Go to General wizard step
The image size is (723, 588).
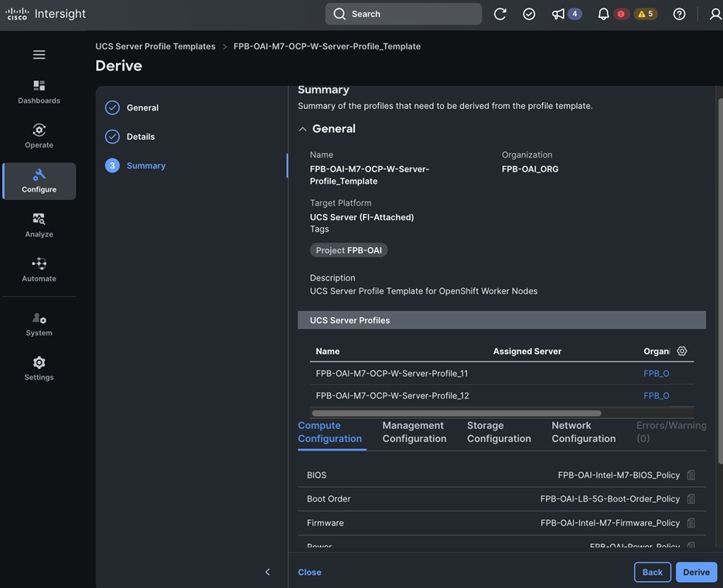(x=132, y=108)
